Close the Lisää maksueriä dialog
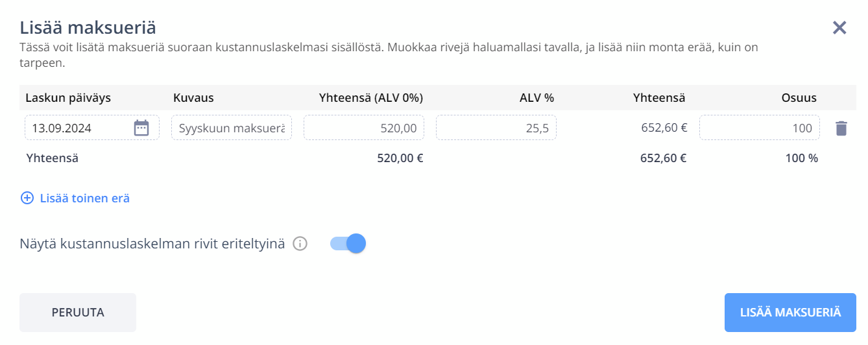This screenshot has height=345, width=868. [x=839, y=27]
